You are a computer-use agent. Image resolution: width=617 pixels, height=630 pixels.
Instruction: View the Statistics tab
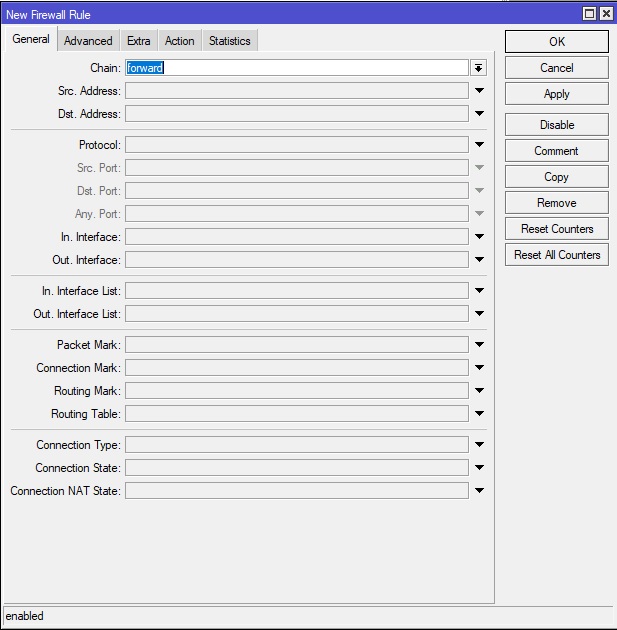[230, 41]
